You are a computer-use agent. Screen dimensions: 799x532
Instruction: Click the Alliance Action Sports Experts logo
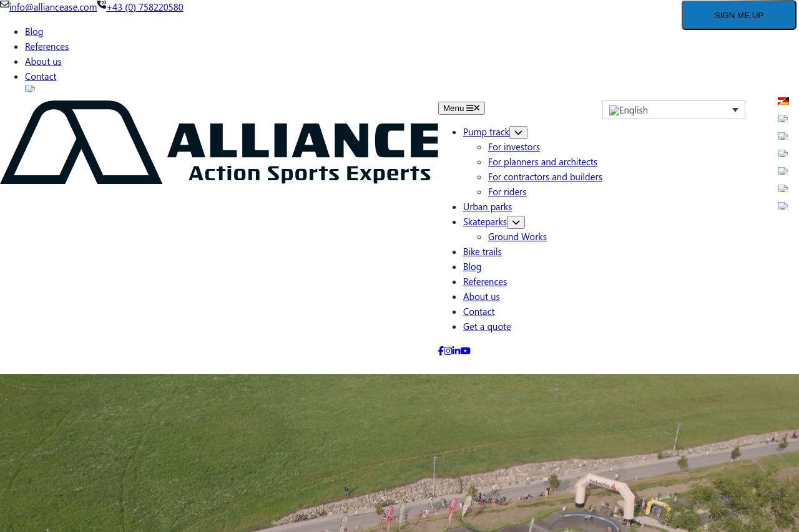point(218,142)
